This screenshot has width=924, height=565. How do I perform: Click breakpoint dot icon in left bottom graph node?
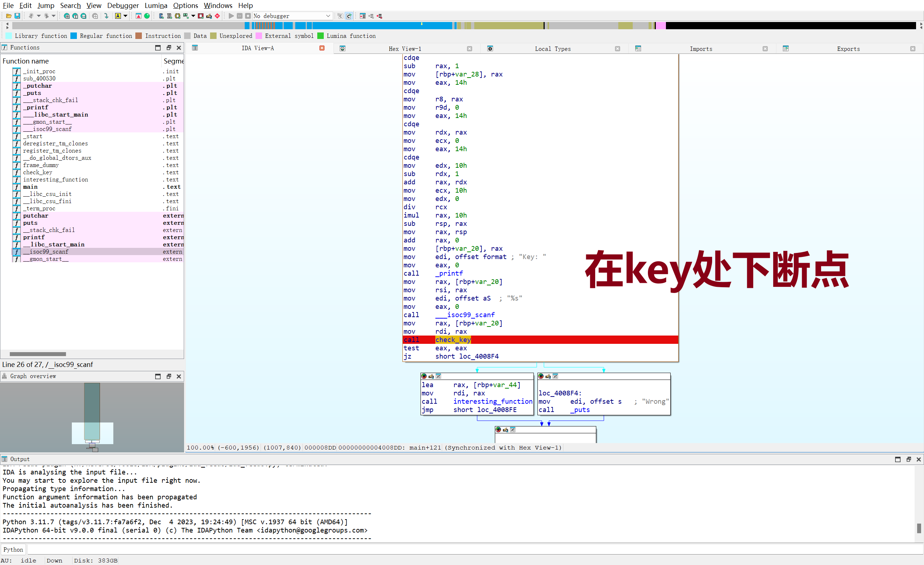tap(424, 376)
